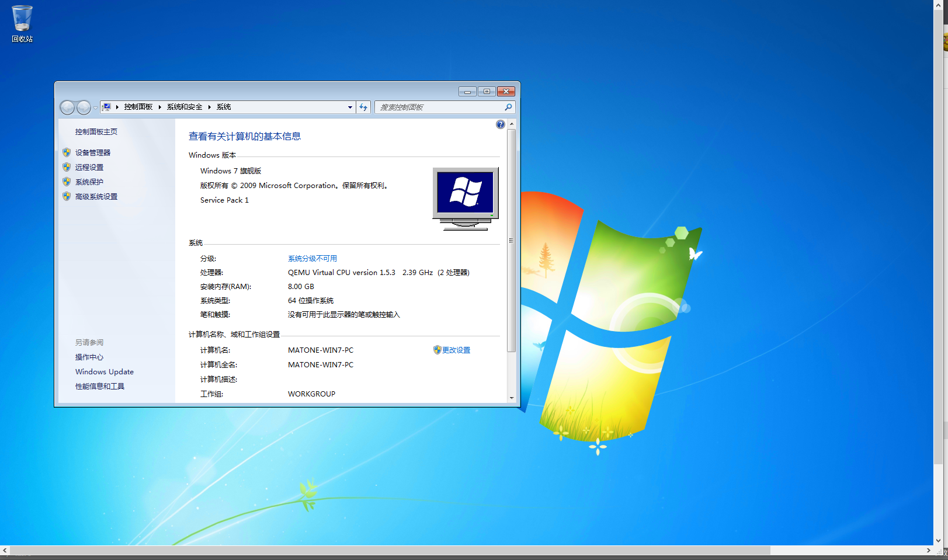Viewport: 948px width, 560px height.
Task: Click the computer icon in address bar
Action: click(x=106, y=107)
